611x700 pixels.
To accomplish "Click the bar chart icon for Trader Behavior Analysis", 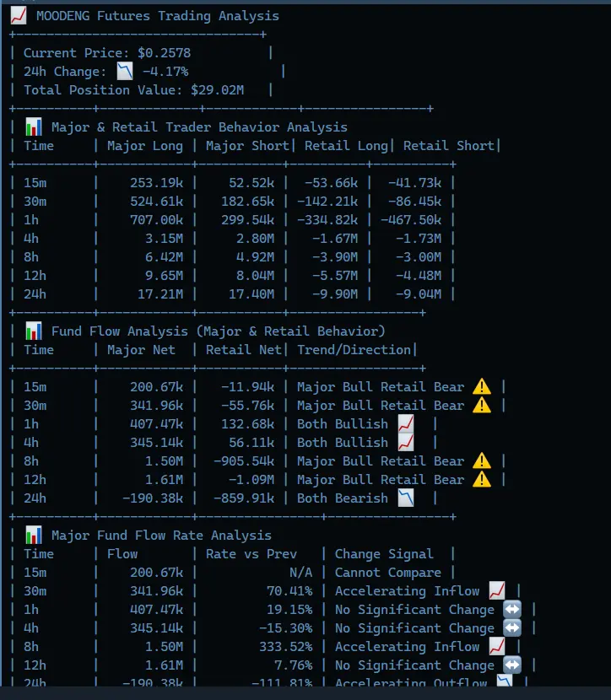I will [x=34, y=127].
